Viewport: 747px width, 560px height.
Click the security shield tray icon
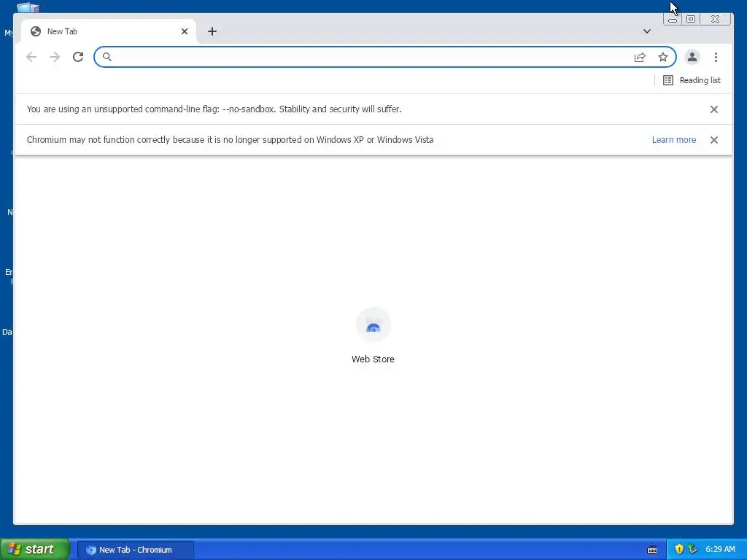(x=679, y=549)
